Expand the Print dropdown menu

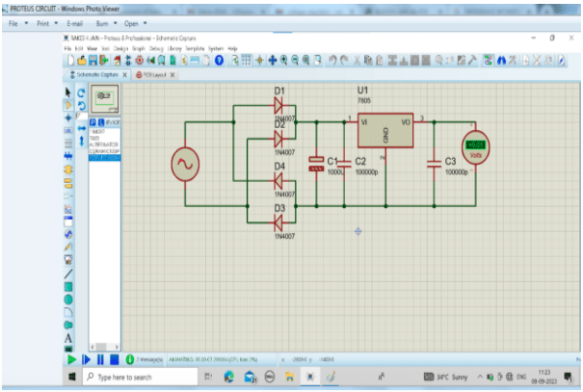tap(47, 22)
